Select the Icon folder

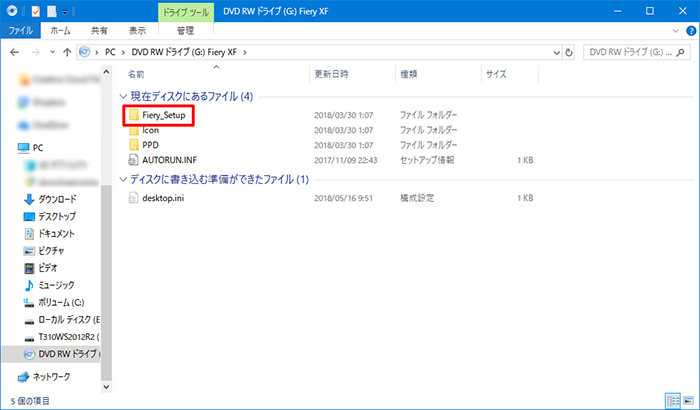click(x=144, y=130)
